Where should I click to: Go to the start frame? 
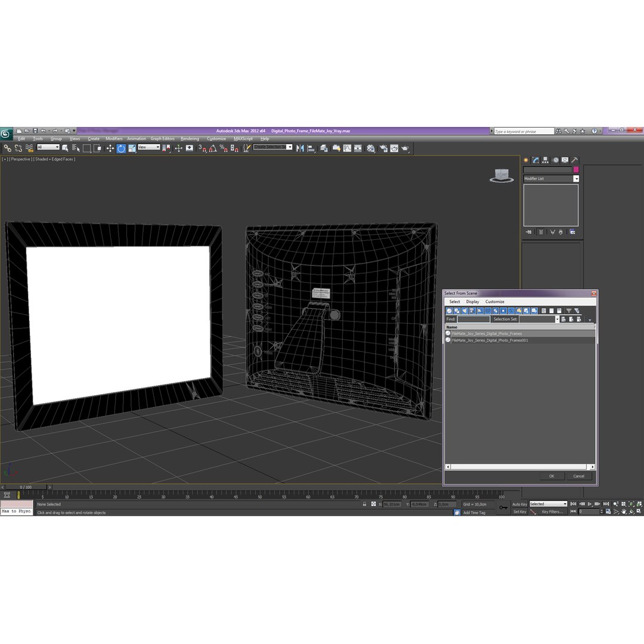[574, 504]
